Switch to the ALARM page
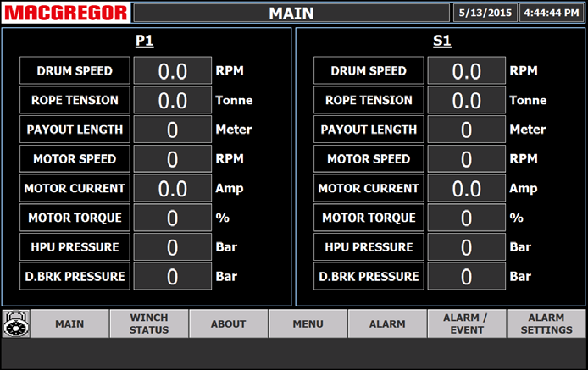This screenshot has width=588, height=370. point(387,323)
